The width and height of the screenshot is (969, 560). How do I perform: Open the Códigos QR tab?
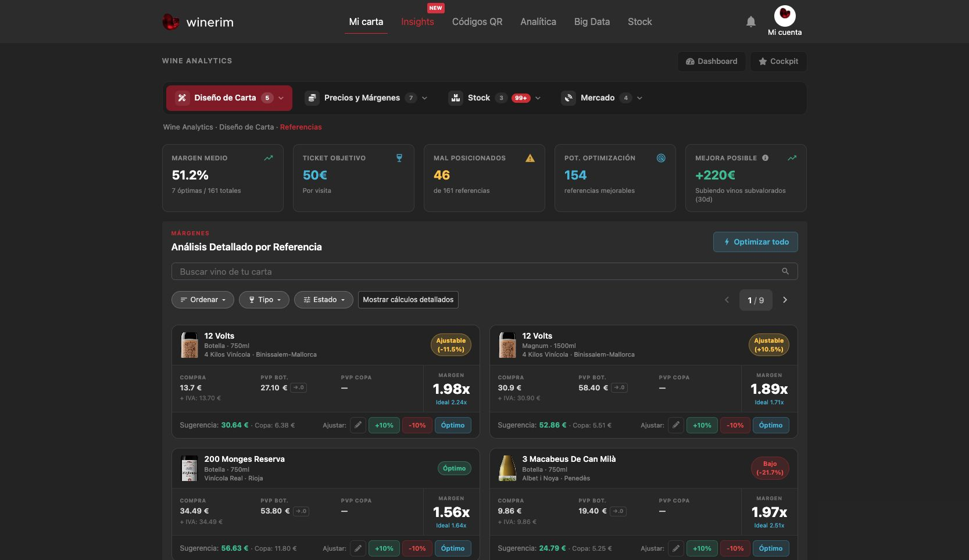tap(477, 22)
